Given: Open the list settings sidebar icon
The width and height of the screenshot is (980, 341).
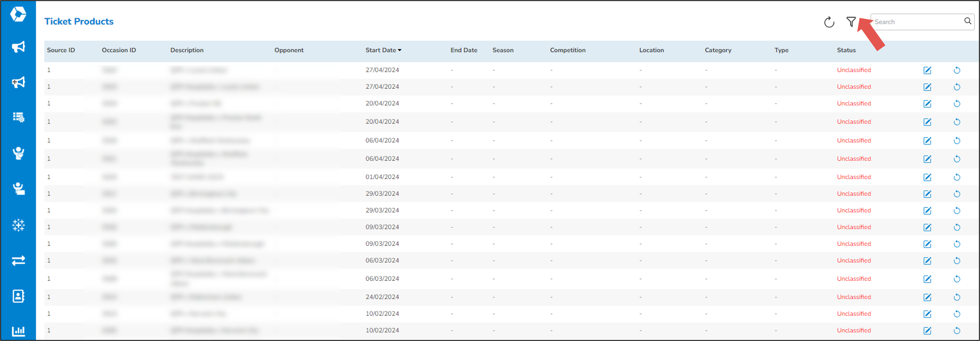Looking at the screenshot, I should point(18,117).
